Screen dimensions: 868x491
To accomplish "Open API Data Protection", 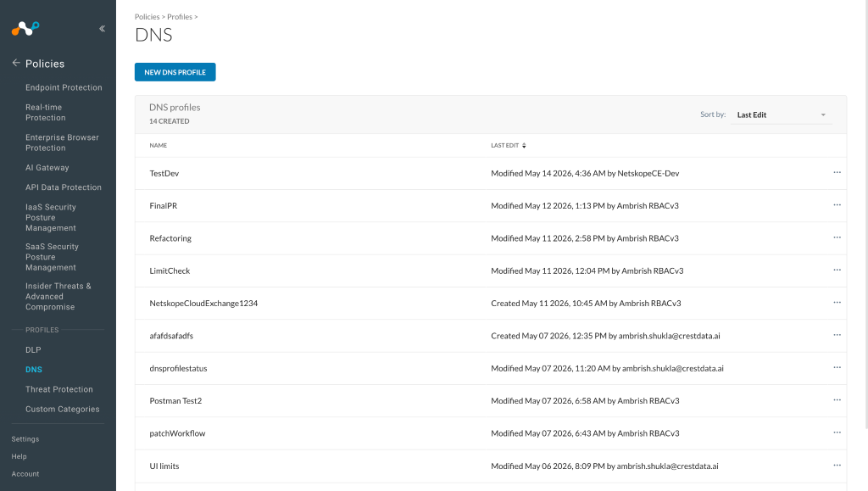I will click(64, 187).
